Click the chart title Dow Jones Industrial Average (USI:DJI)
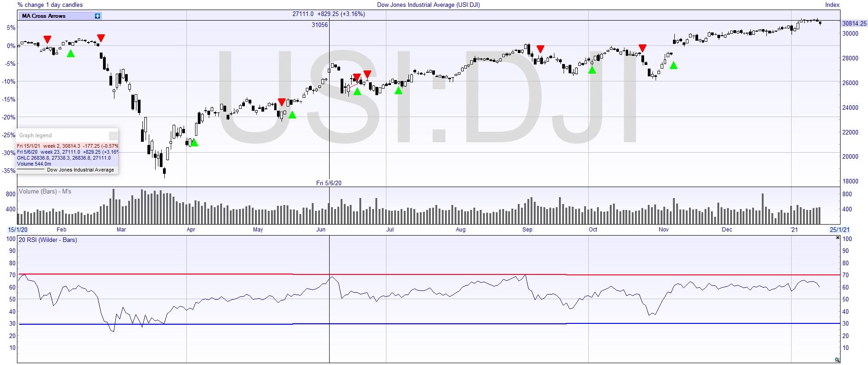 (x=428, y=5)
